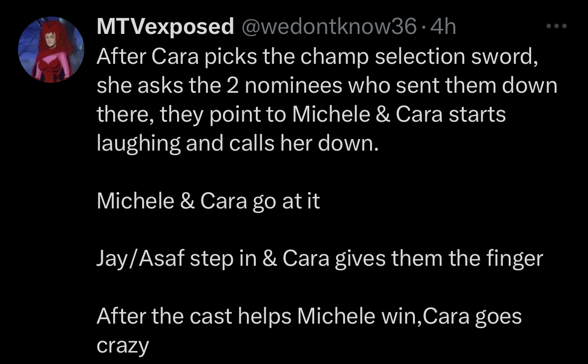Visit the MTVexposed display name link
The width and height of the screenshot is (588, 364).
(165, 27)
